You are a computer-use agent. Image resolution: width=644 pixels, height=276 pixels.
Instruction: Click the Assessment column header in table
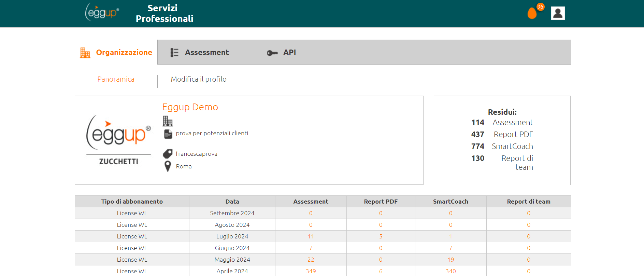311,202
